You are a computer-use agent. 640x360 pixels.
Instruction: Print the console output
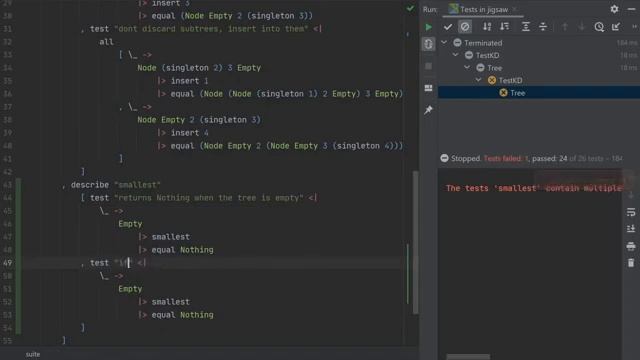(x=631, y=246)
